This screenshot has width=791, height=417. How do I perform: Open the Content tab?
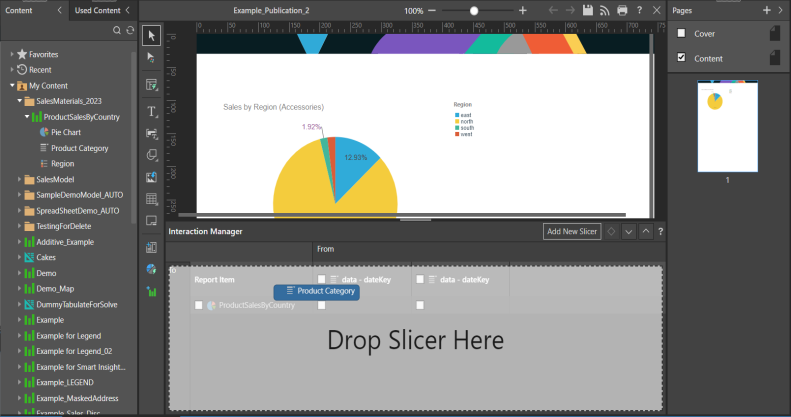pos(20,10)
